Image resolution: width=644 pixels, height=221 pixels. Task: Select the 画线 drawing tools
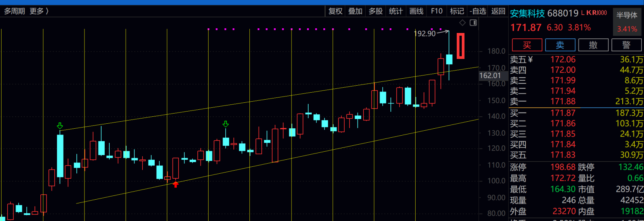coord(416,11)
